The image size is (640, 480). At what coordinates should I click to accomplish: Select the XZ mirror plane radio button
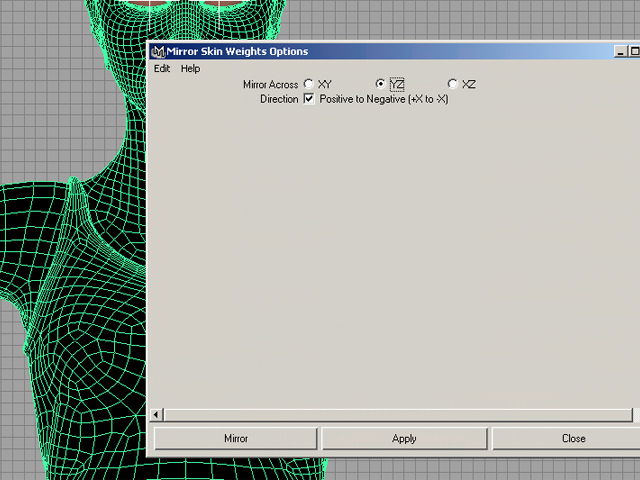tap(453, 84)
